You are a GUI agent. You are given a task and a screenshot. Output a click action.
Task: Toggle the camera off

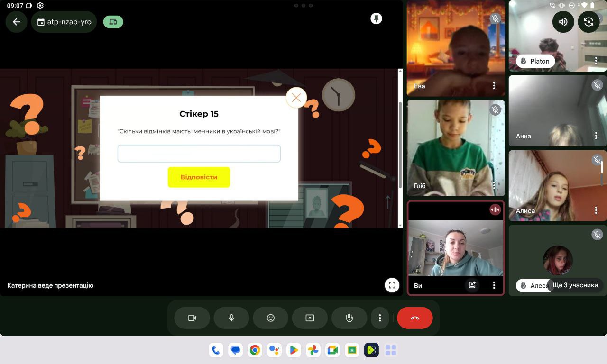[192, 318]
